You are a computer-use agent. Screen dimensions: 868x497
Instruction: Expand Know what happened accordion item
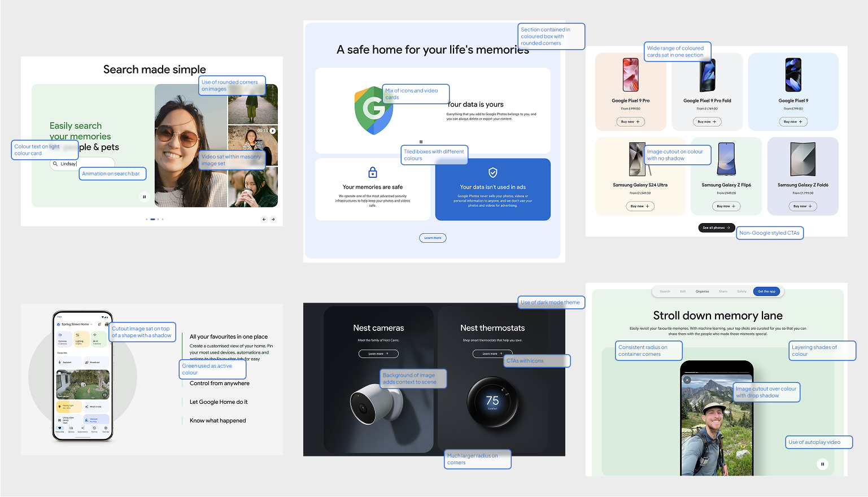point(218,421)
